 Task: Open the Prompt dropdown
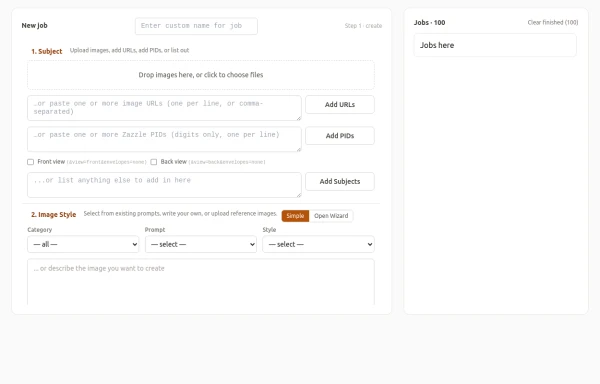coord(201,244)
